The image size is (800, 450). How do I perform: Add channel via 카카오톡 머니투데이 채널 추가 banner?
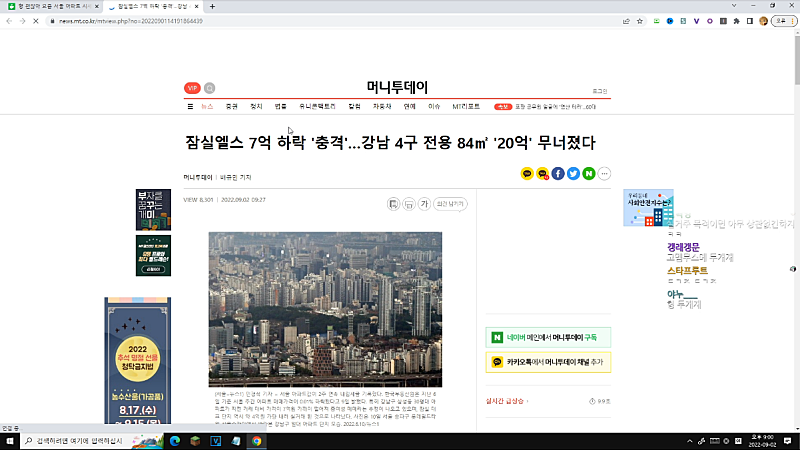click(548, 362)
